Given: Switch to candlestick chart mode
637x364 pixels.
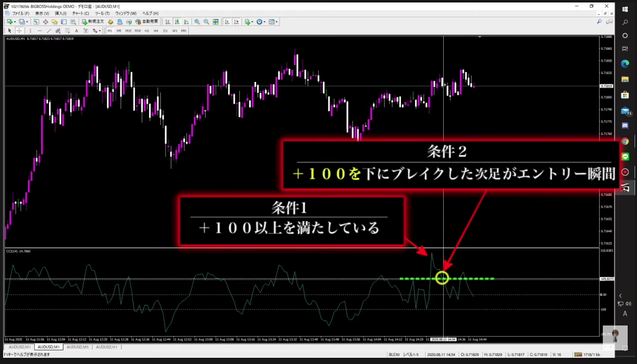Looking at the screenshot, I should pyautogui.click(x=177, y=22).
